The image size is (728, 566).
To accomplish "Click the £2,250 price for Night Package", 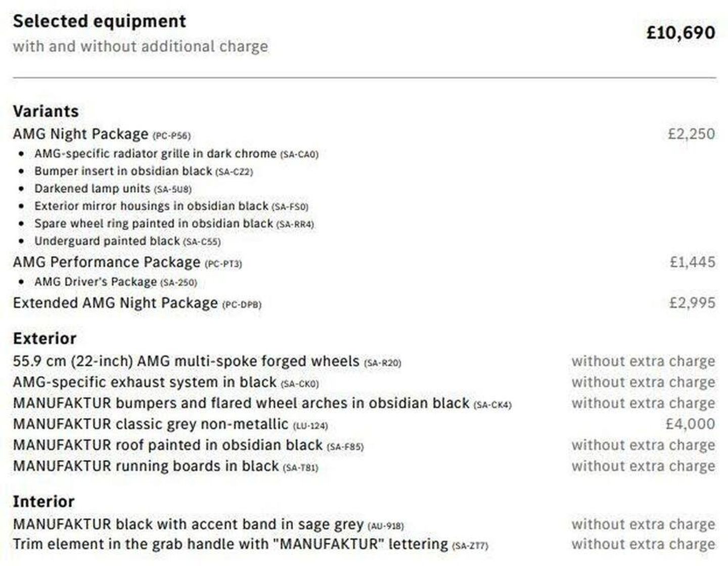I will 691,134.
